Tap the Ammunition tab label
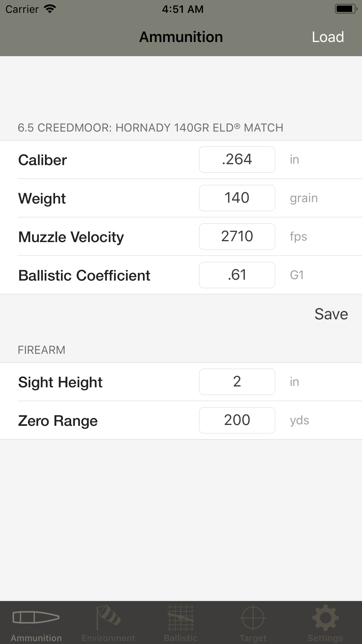This screenshot has height=644, width=362. (36, 638)
